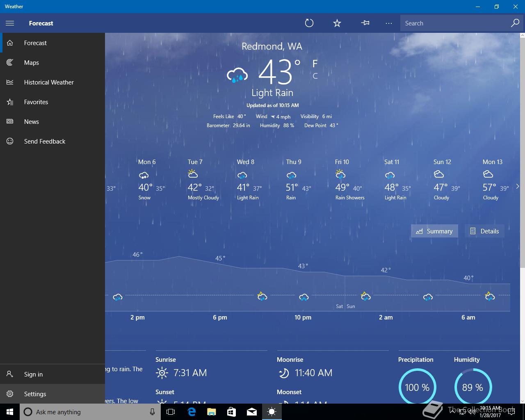Screen dimensions: 525x420
Task: Open the more options ellipsis menu
Action: coord(389,23)
